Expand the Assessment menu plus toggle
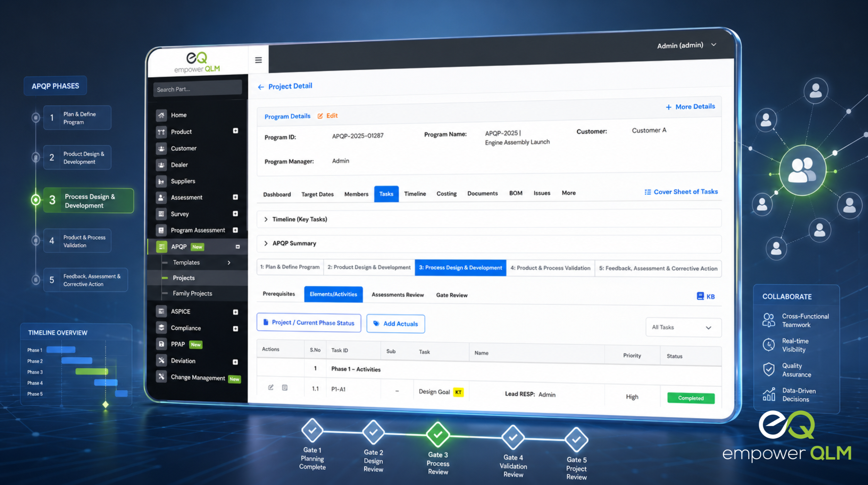Image resolution: width=868 pixels, height=485 pixels. point(235,197)
